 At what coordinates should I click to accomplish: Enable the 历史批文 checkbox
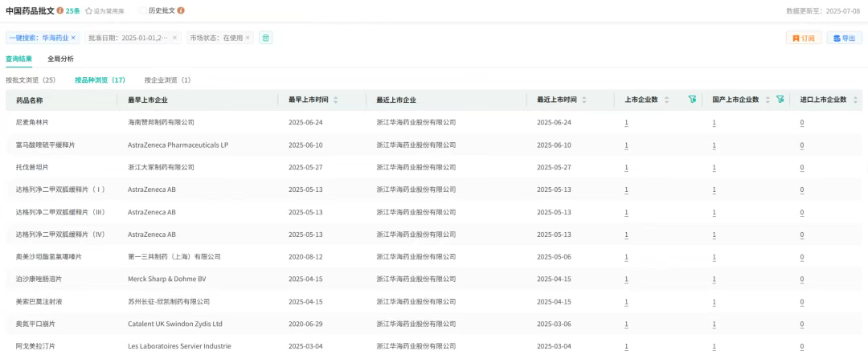click(x=142, y=10)
